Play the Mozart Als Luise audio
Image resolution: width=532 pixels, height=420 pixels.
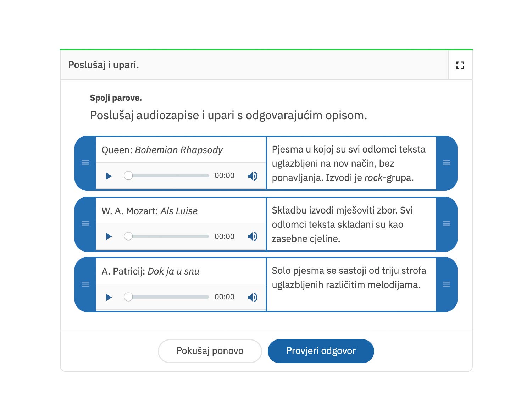coord(109,237)
